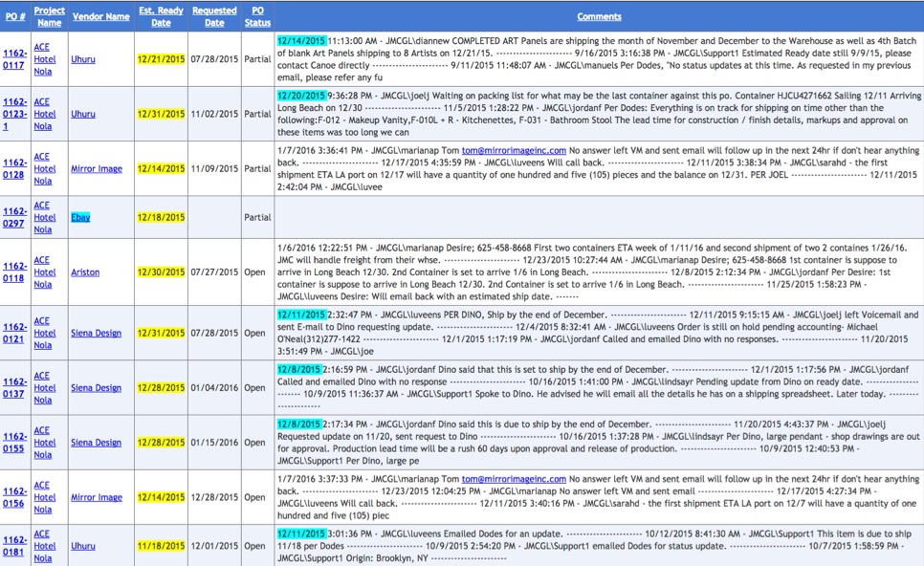Open purchase order 1162-0181
The width and height of the screenshot is (924, 566).
click(x=14, y=546)
